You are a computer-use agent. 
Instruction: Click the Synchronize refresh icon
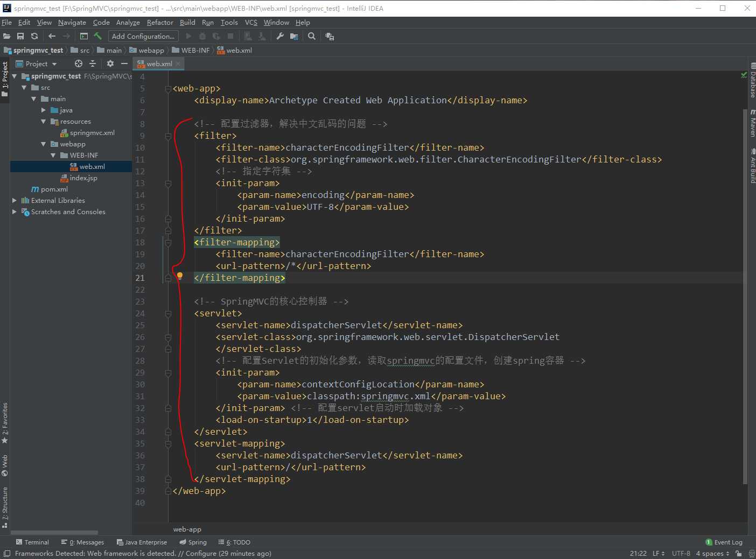(x=34, y=36)
